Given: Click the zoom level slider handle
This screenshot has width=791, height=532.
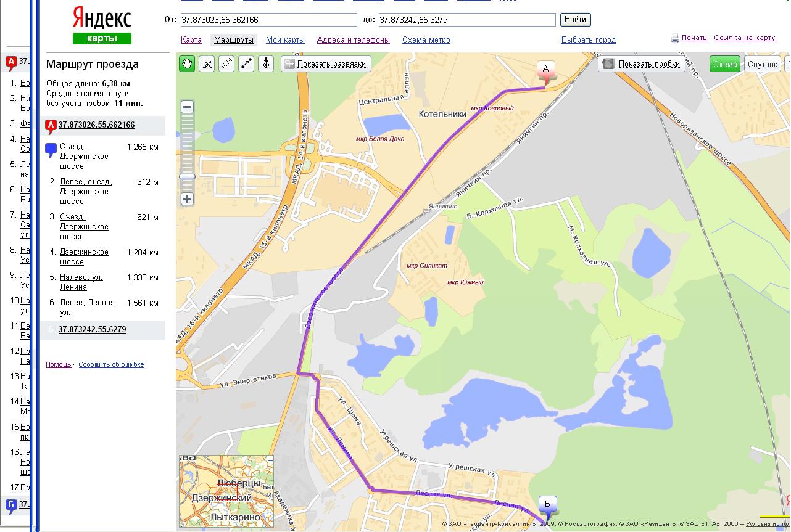Looking at the screenshot, I should [x=187, y=176].
